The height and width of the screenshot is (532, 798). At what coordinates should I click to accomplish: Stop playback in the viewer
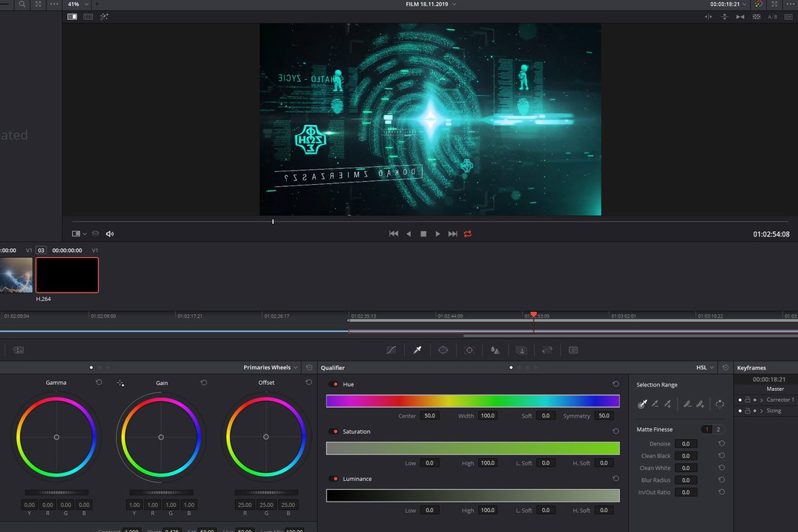(423, 233)
